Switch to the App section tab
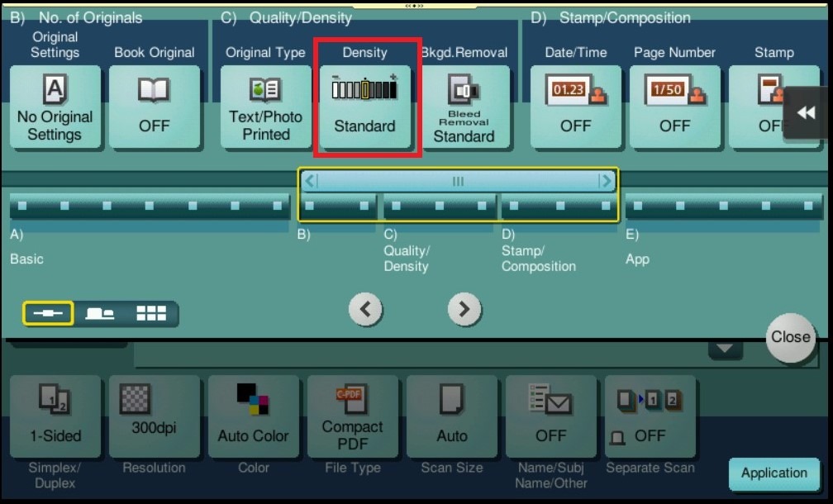This screenshot has width=833, height=504. [723, 205]
